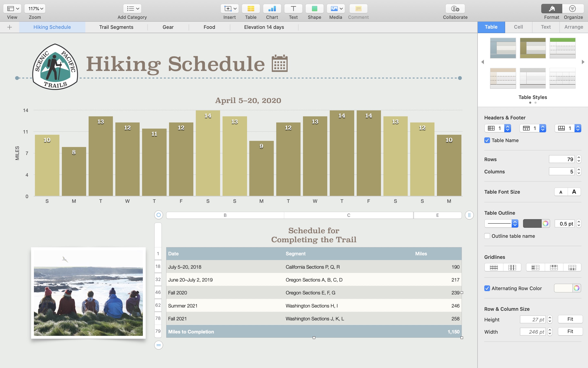Decrease table font size with small A
This screenshot has width=588, height=368.
pyautogui.click(x=561, y=192)
